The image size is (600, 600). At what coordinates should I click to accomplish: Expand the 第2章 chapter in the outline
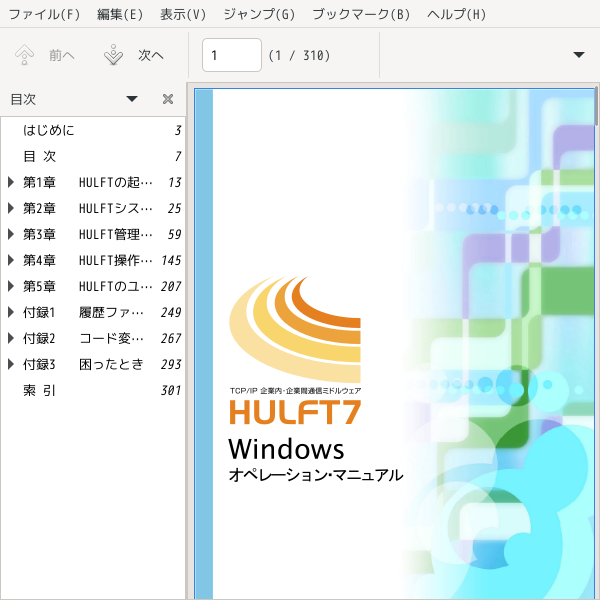[11, 208]
